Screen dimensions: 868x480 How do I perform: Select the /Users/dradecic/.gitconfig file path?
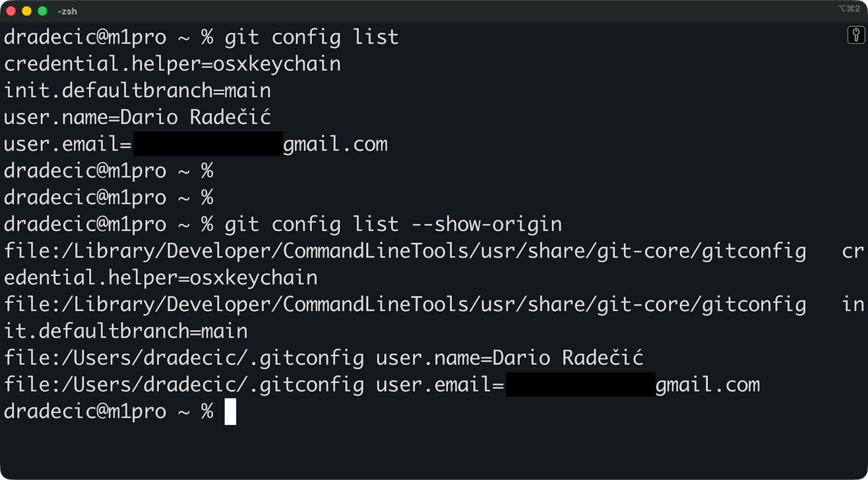point(183,357)
